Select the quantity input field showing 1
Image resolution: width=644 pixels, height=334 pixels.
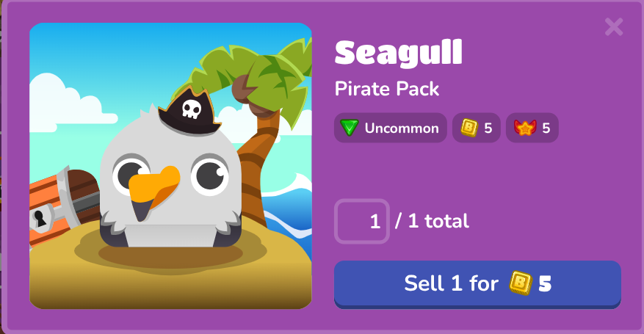tap(362, 221)
